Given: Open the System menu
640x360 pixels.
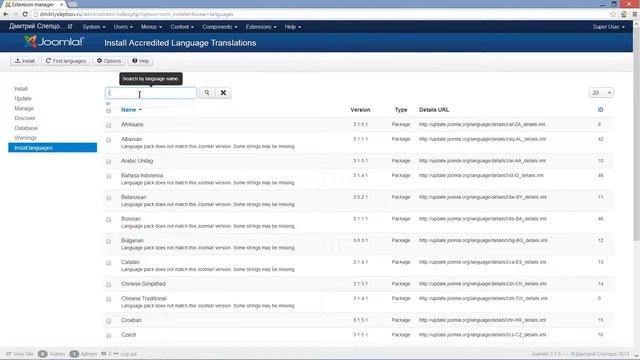Looking at the screenshot, I should pos(94,27).
